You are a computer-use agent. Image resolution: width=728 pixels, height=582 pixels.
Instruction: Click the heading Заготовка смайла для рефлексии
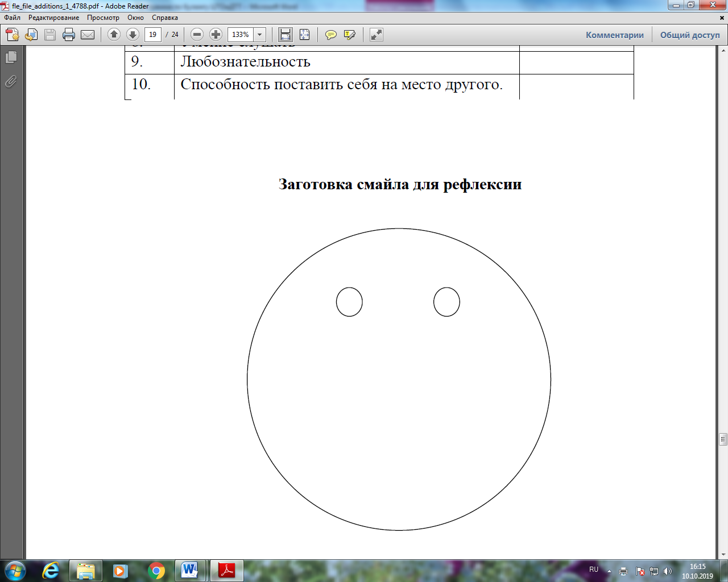point(400,185)
